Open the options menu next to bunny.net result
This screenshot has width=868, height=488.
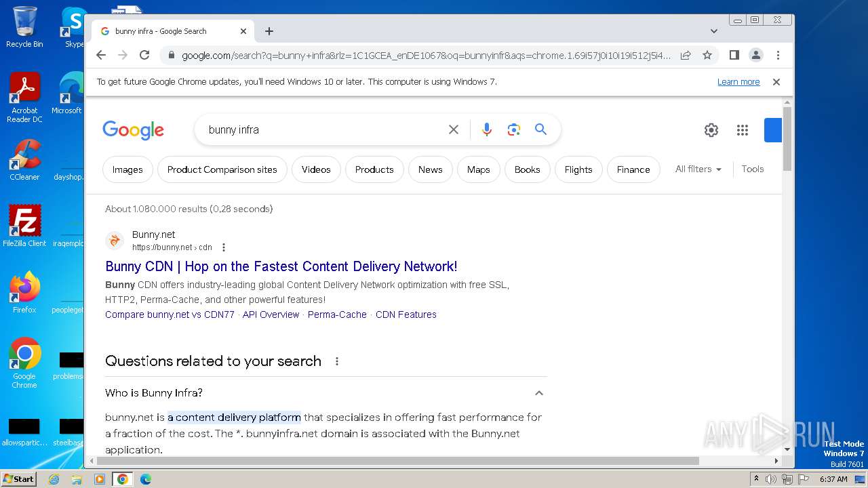point(224,247)
